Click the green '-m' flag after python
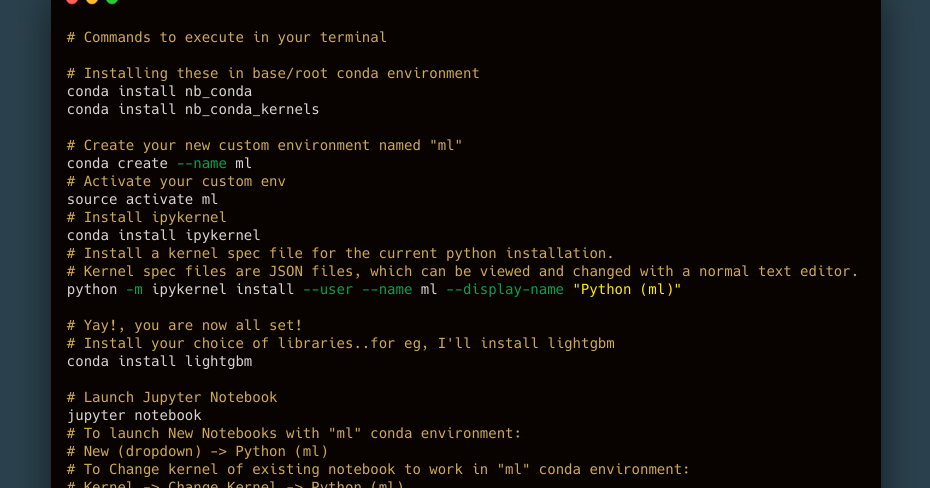 [x=134, y=289]
